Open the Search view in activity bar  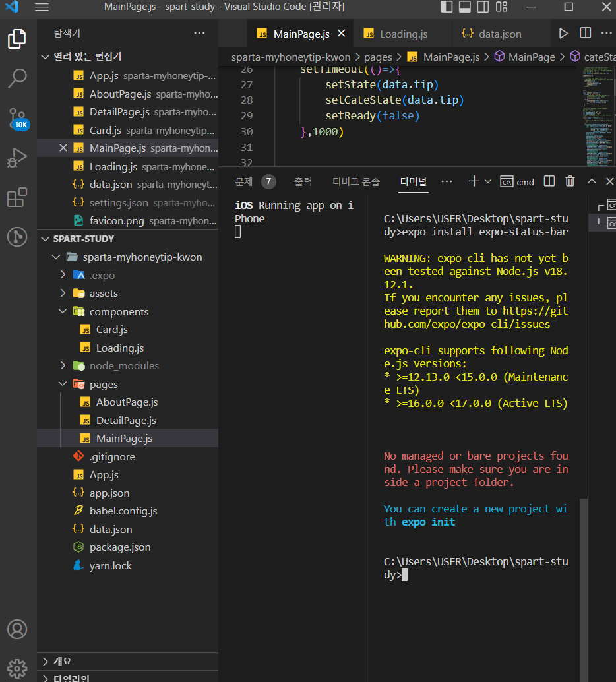click(x=17, y=78)
